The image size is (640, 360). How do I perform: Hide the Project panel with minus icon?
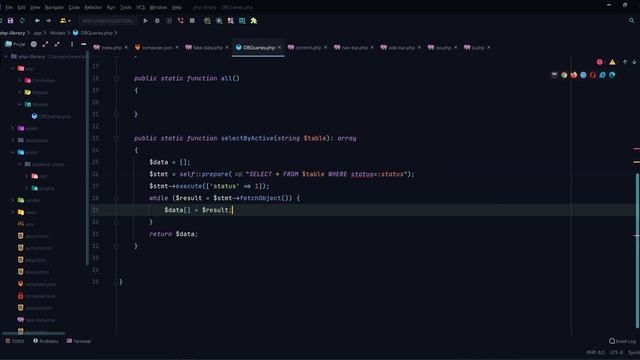coord(83,44)
